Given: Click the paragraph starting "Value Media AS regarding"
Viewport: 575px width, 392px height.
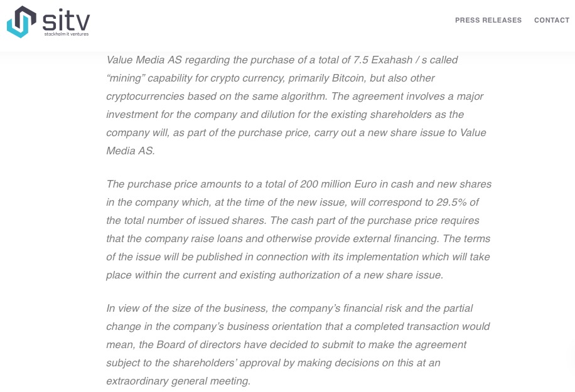Looking at the screenshot, I should pyautogui.click(x=296, y=105).
